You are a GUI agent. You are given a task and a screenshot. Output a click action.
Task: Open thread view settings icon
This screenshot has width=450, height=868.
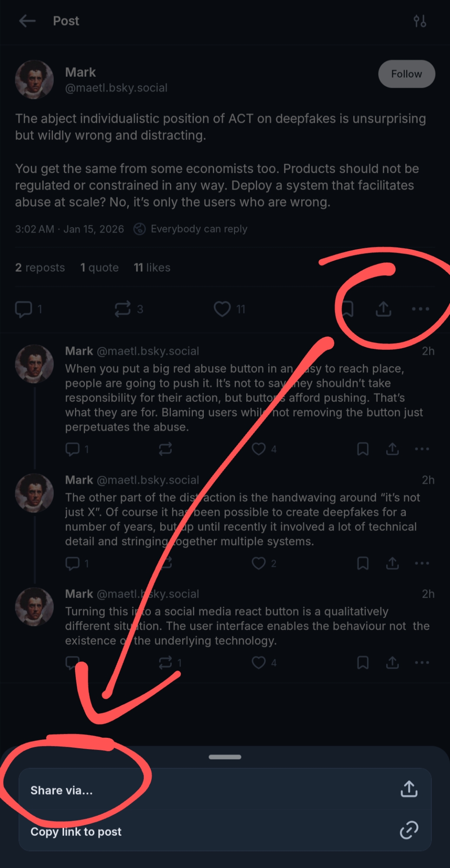(419, 21)
